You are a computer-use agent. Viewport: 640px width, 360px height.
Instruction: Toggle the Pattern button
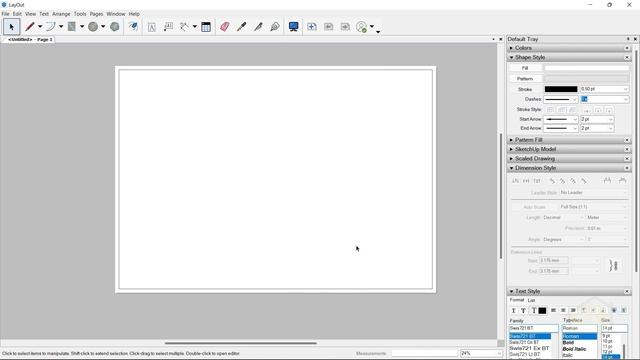[525, 79]
